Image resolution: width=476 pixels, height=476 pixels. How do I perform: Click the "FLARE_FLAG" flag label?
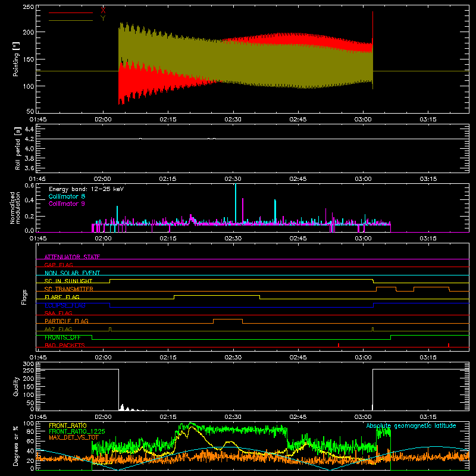click(x=62, y=297)
